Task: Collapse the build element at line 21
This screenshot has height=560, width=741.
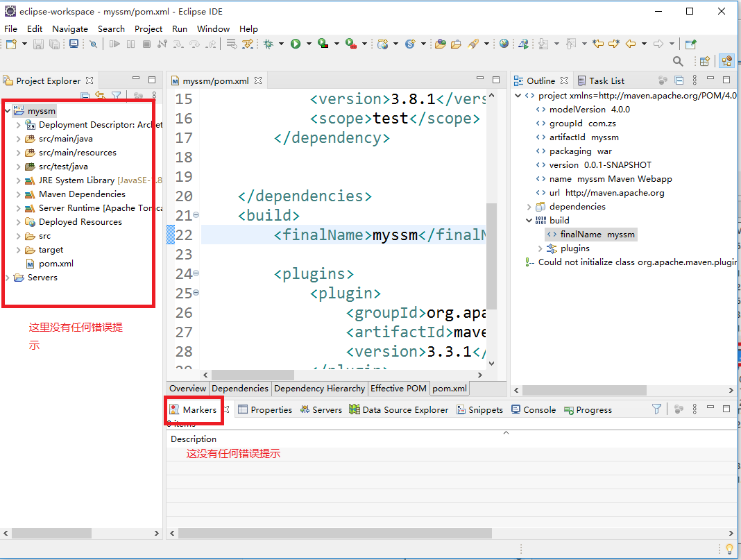Action: 196,215
